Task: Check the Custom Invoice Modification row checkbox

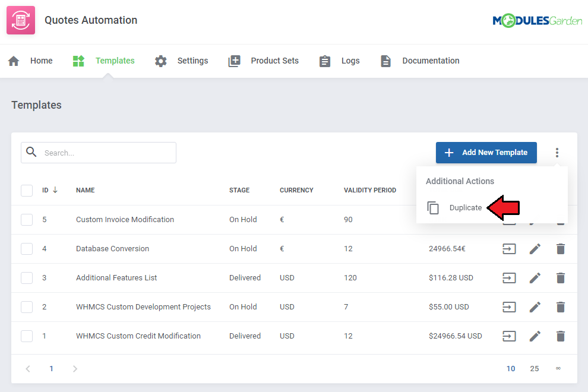Action: [x=27, y=219]
